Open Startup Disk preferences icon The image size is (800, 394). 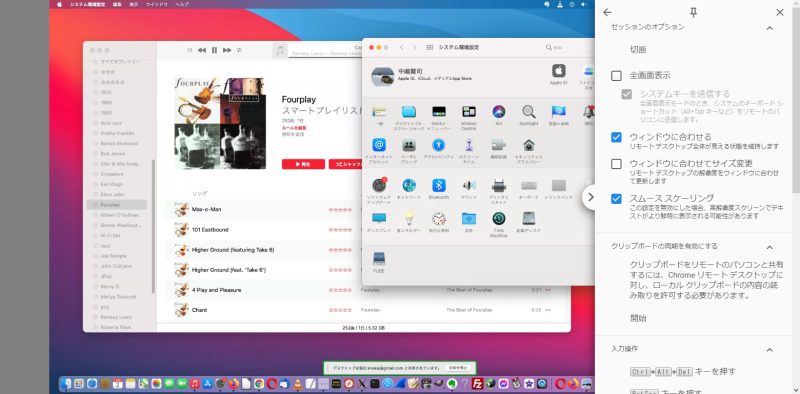point(529,219)
